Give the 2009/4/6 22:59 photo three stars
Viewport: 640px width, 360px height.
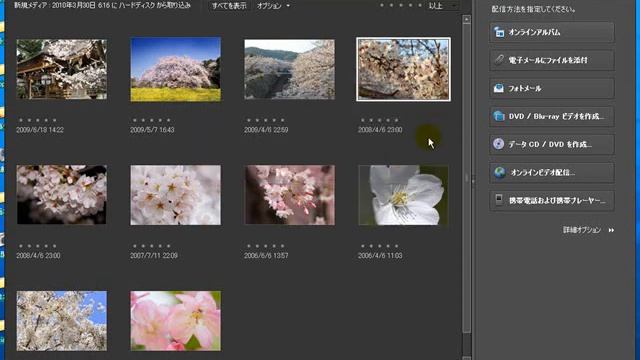tap(265, 120)
